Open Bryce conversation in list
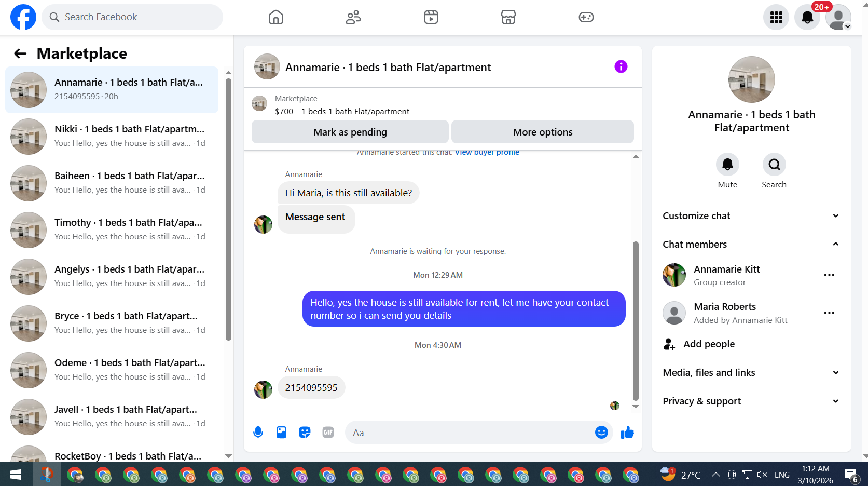Viewport: 868px width, 486px height. pyautogui.click(x=112, y=323)
